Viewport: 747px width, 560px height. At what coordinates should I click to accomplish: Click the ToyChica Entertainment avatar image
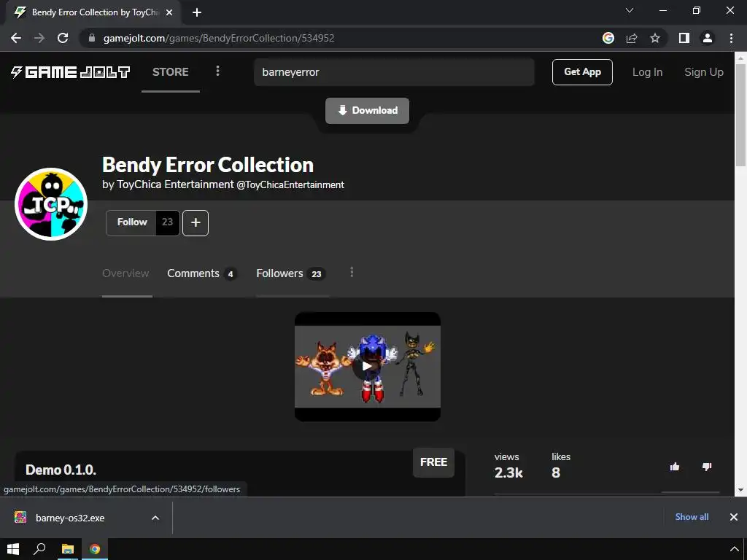point(51,204)
